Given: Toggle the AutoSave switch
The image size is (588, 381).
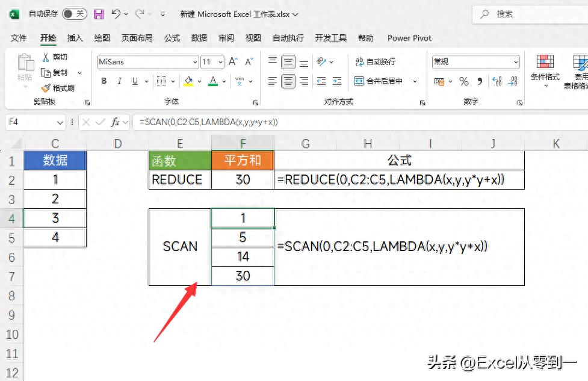Looking at the screenshot, I should (74, 14).
